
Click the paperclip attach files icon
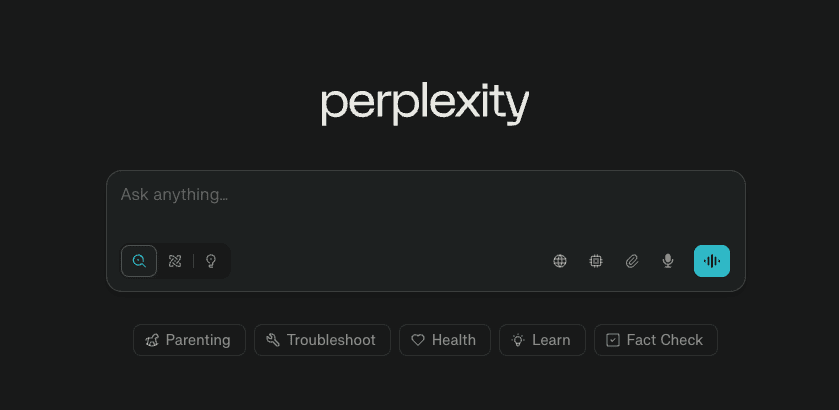632,261
